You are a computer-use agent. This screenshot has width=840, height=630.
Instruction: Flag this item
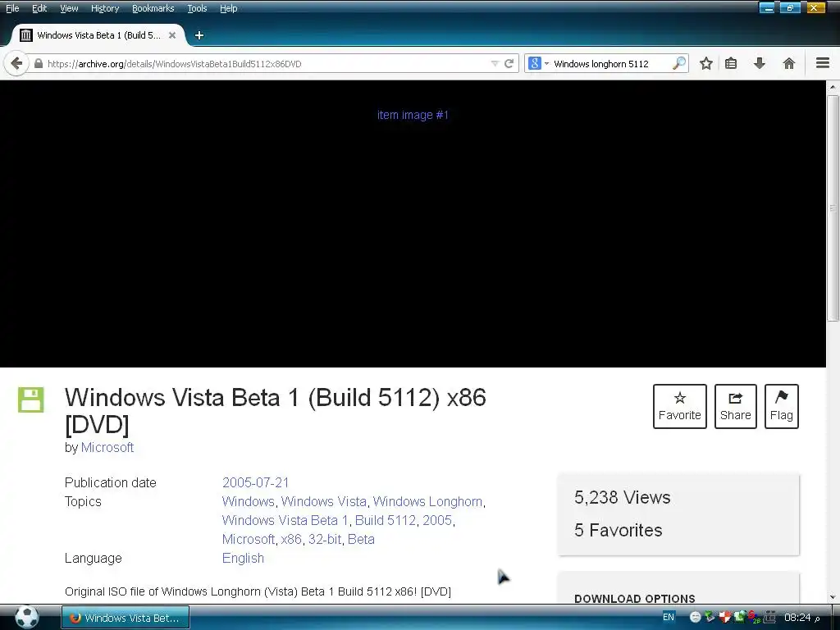[x=781, y=406]
